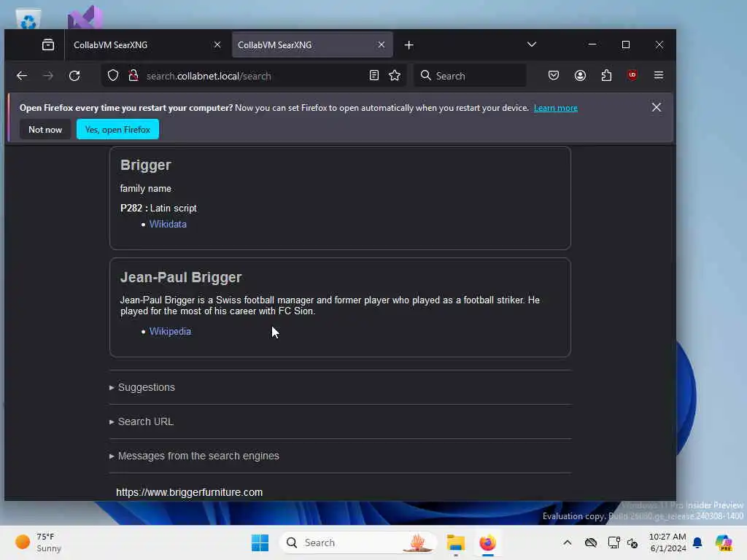747x560 pixels.
Task: Click the search magnifier in toolbar
Action: coord(425,75)
